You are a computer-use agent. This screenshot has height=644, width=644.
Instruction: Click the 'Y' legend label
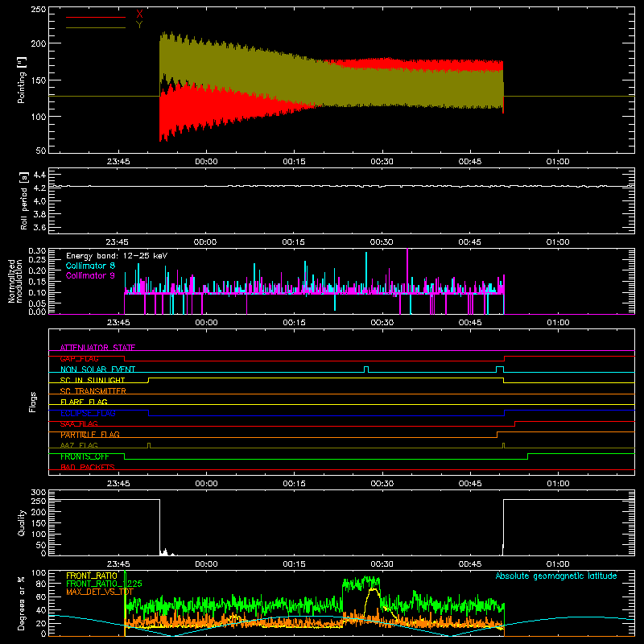coord(139,25)
